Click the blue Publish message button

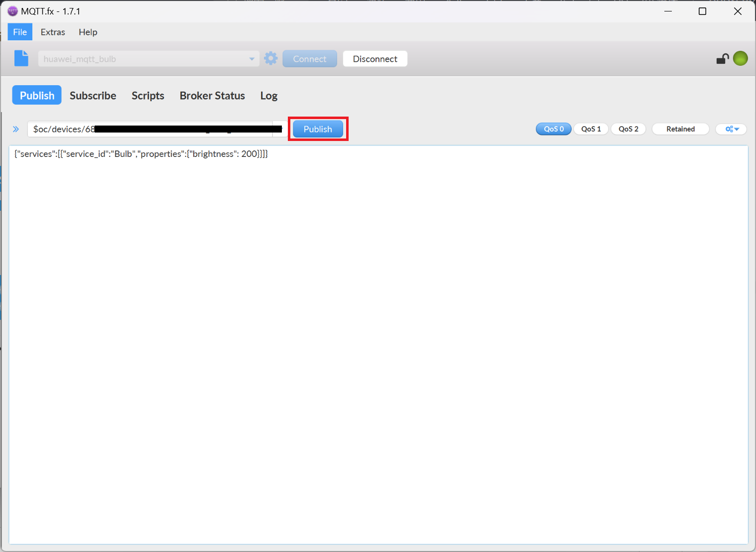pyautogui.click(x=318, y=129)
